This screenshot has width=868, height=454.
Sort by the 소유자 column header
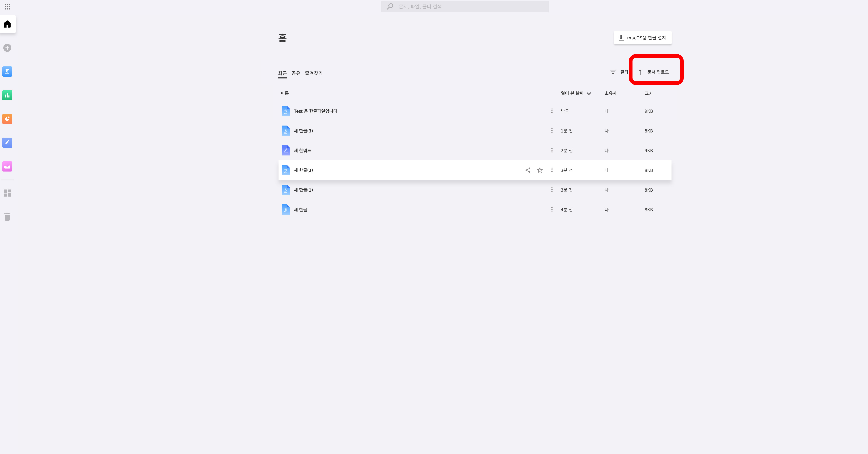pyautogui.click(x=610, y=93)
